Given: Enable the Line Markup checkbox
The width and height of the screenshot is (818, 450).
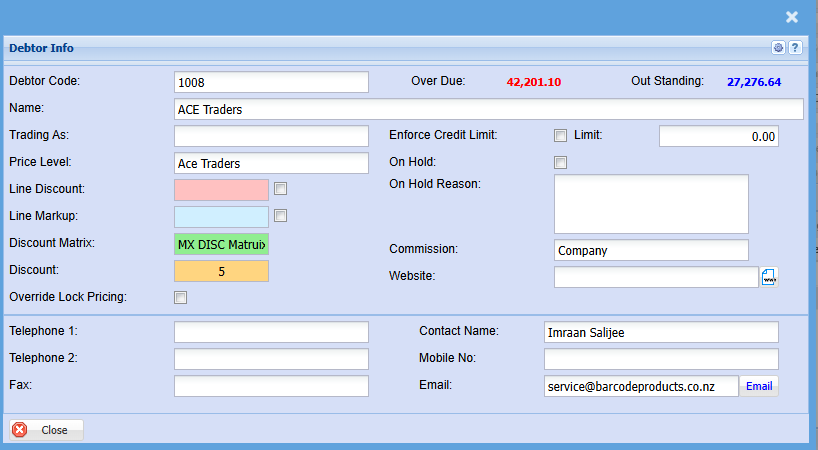Looking at the screenshot, I should coord(281,215).
